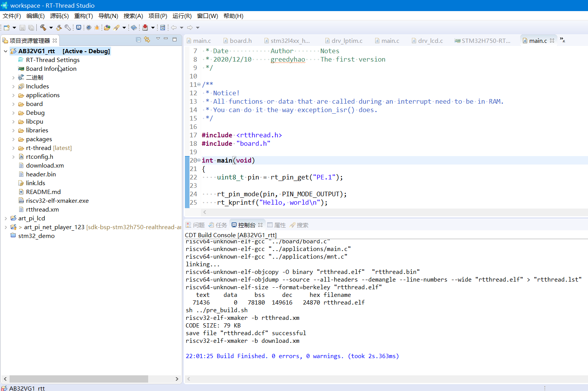This screenshot has width=588, height=391.
Task: Switch to the 问题 problems tab
Action: click(x=195, y=225)
